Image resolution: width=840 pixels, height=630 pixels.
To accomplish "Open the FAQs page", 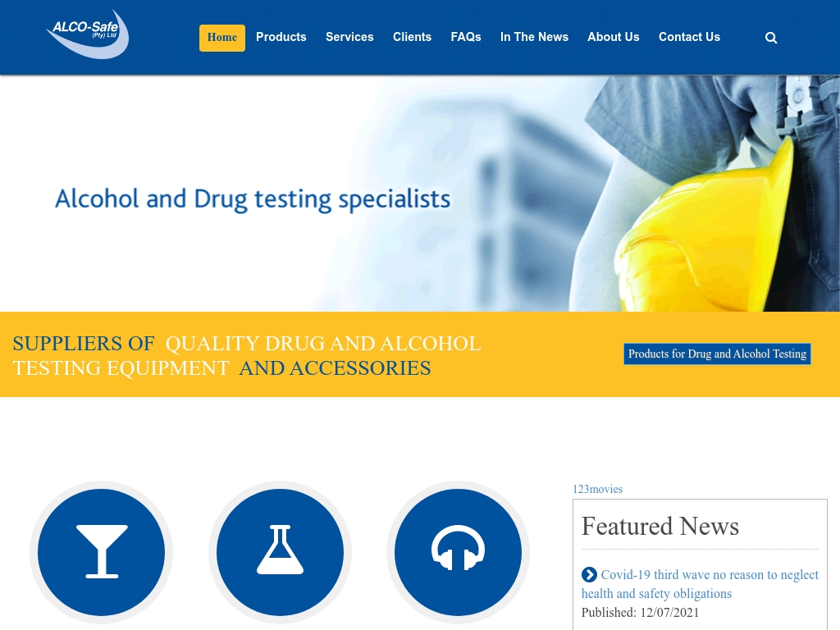I will click(x=466, y=37).
